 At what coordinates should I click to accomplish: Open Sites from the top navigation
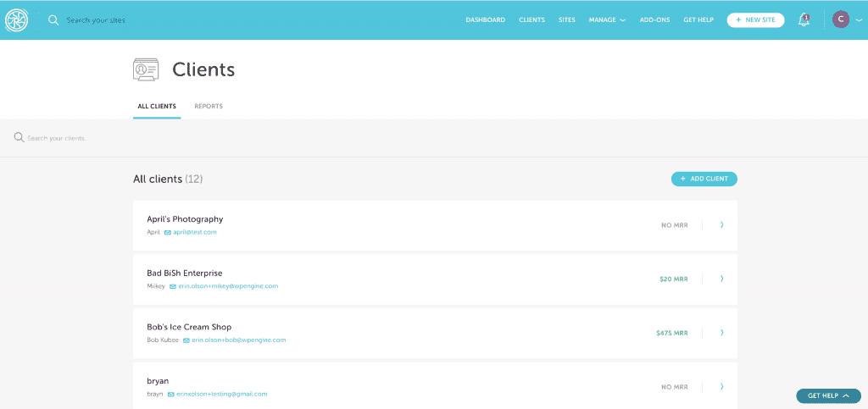point(566,19)
